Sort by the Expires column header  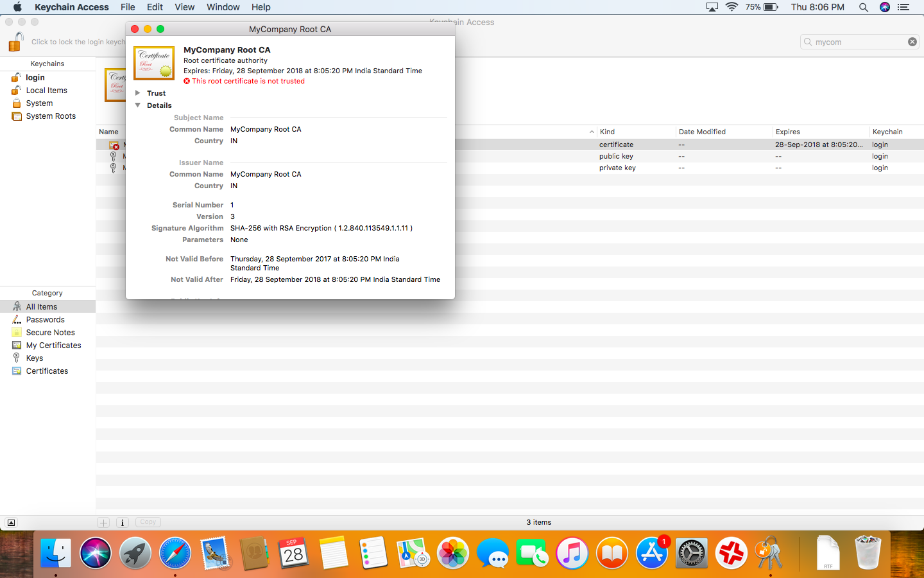[x=821, y=132]
